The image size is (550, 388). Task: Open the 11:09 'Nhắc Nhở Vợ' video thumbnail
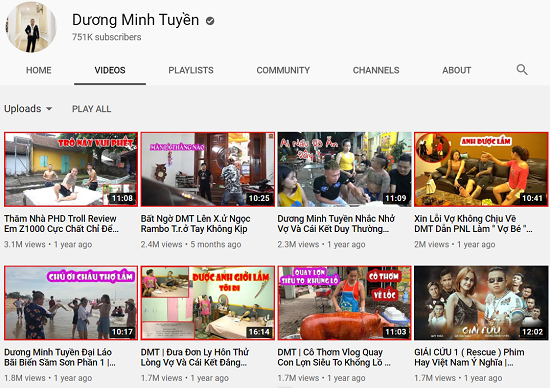(x=344, y=169)
